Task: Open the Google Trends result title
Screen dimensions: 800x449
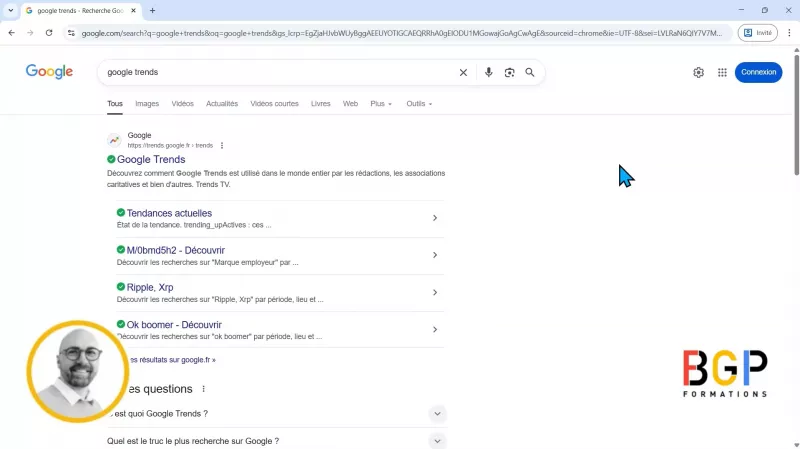Action: [151, 159]
